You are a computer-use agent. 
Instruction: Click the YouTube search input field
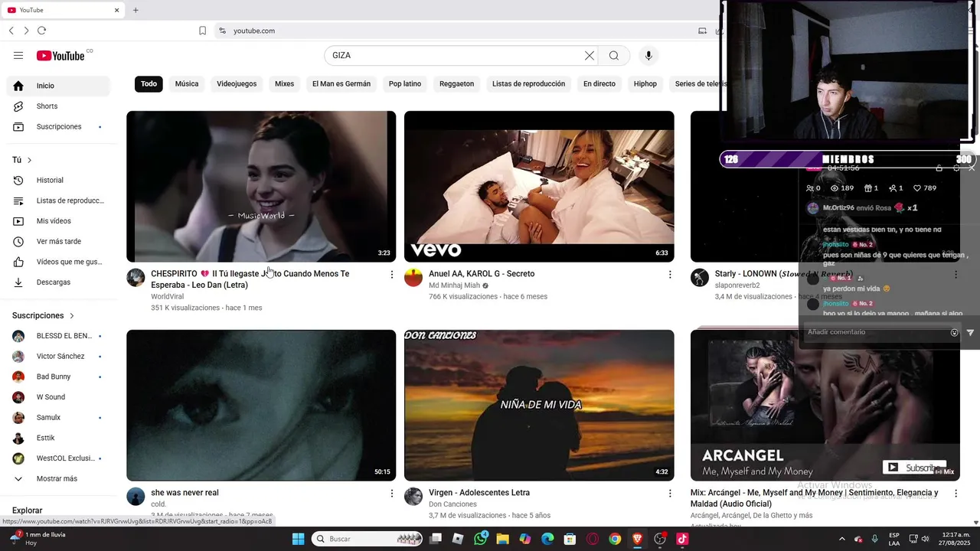click(456, 55)
